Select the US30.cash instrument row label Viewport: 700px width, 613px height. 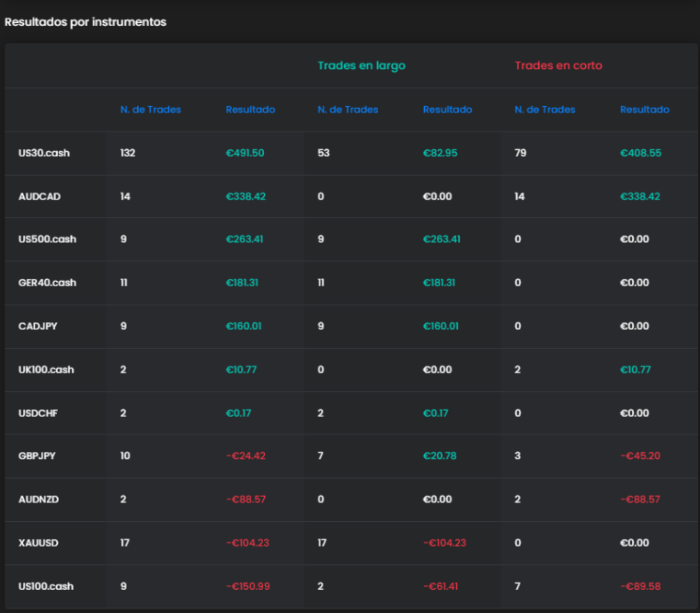click(44, 153)
